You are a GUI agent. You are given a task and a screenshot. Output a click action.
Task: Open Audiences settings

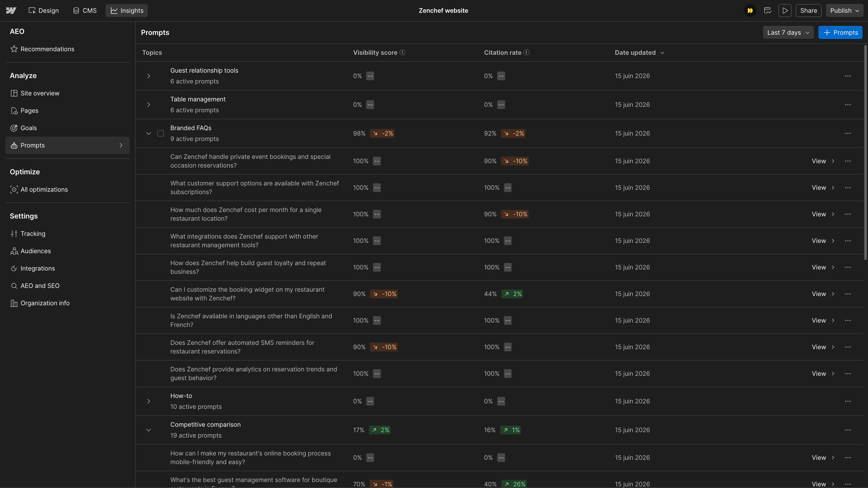[x=67, y=251]
